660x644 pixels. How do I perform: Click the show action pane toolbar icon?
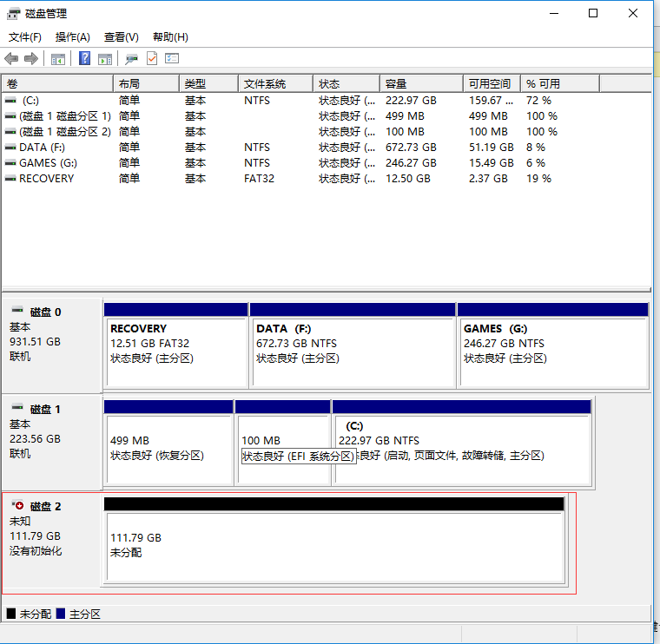105,58
